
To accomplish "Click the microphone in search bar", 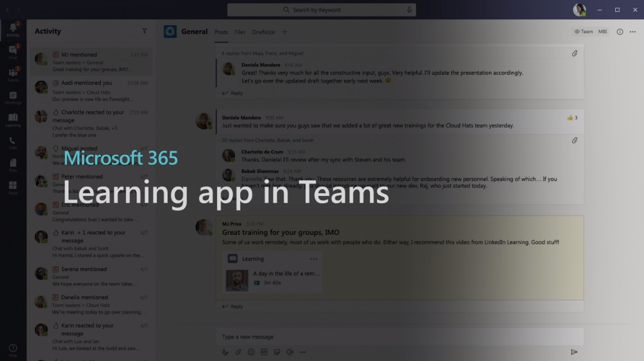I will click(x=409, y=9).
